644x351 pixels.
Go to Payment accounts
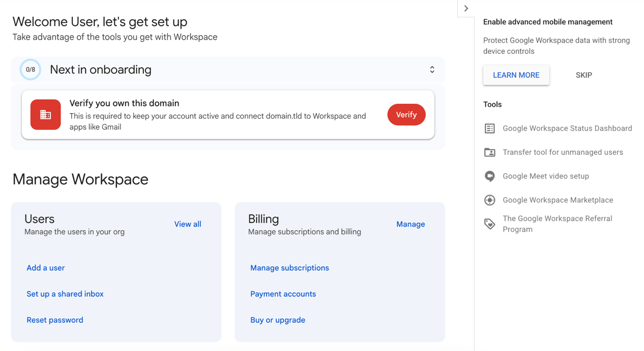(x=283, y=294)
